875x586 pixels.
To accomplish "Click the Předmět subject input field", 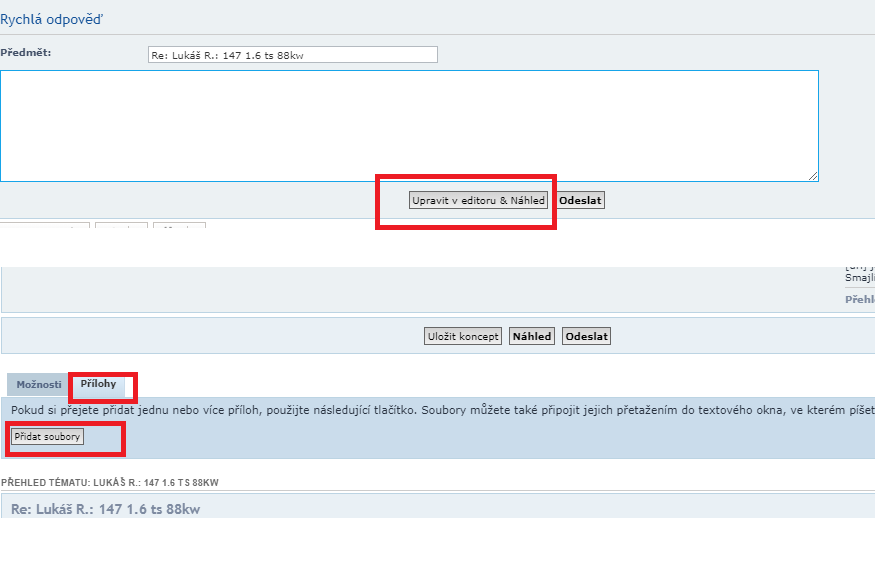I will (292, 55).
